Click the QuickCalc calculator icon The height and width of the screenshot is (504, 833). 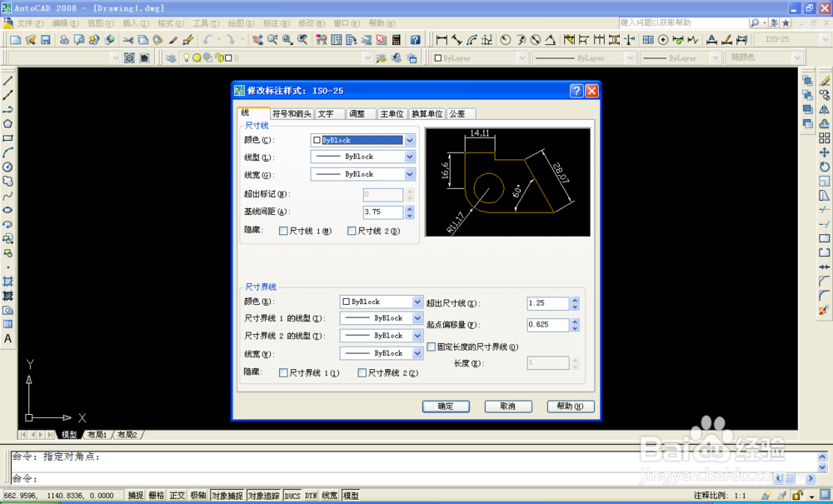397,40
